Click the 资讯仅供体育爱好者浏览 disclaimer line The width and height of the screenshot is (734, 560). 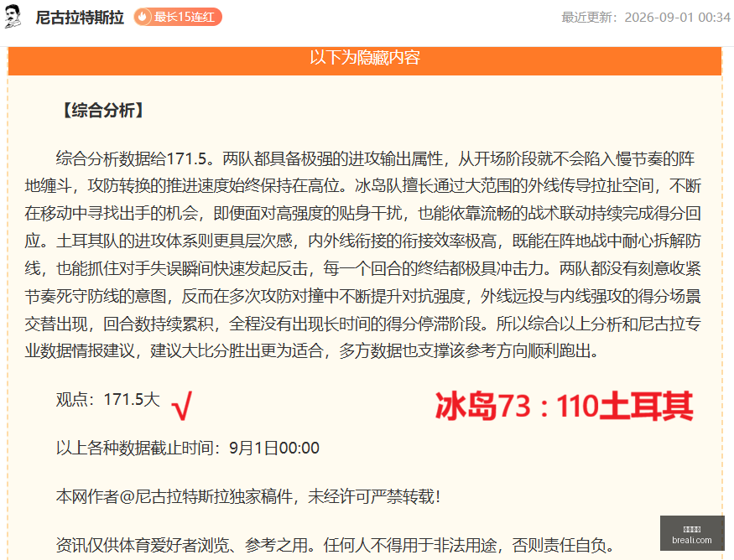coord(335,545)
